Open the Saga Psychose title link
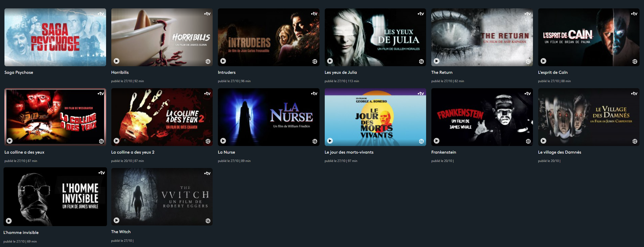 pos(19,72)
